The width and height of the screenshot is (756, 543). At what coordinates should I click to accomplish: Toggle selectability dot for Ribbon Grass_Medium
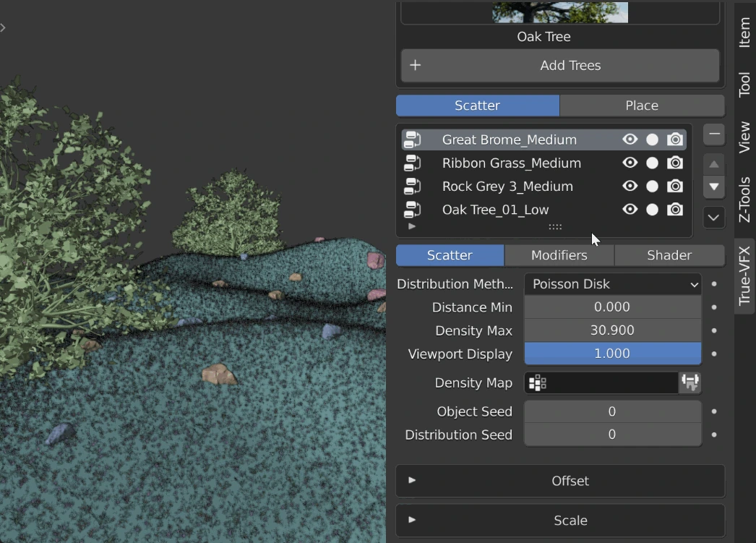point(652,163)
